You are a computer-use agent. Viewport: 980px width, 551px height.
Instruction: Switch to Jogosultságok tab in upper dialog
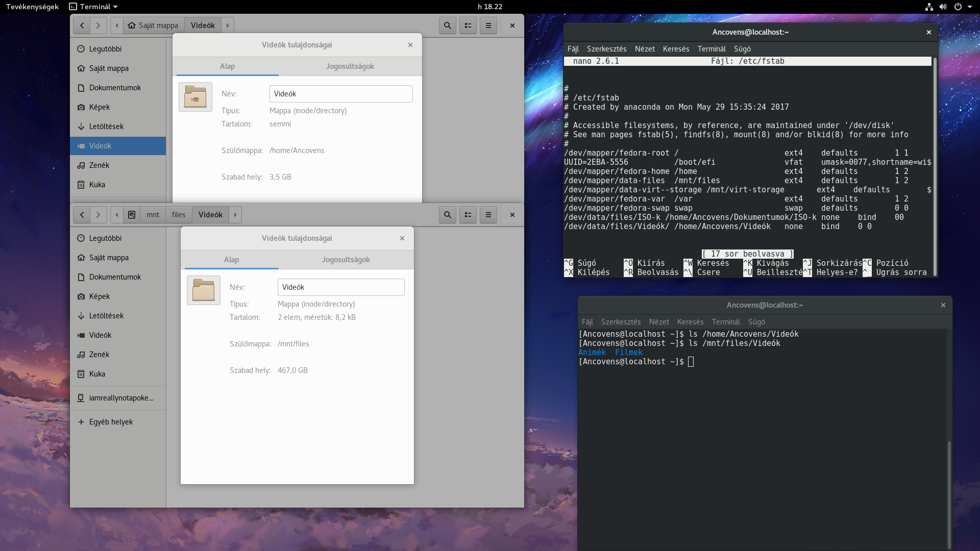(x=350, y=66)
